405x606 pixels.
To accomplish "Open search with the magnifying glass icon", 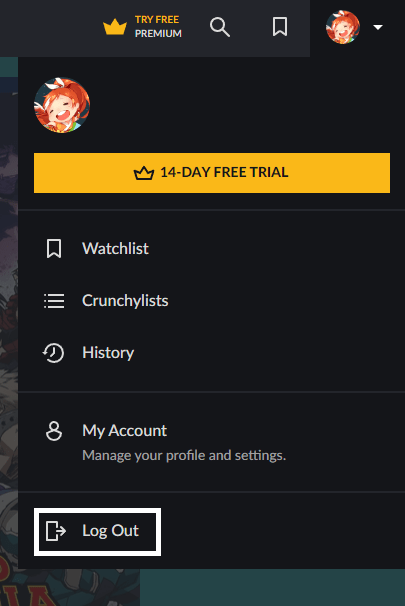I will pos(220,27).
